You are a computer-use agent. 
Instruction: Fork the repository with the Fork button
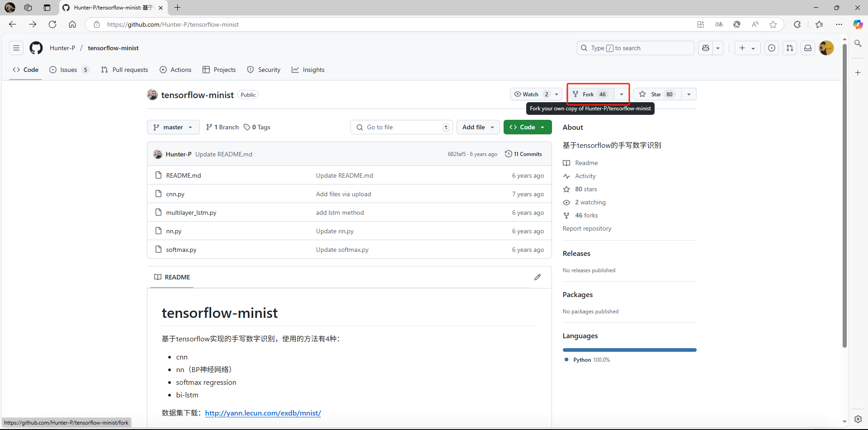590,94
